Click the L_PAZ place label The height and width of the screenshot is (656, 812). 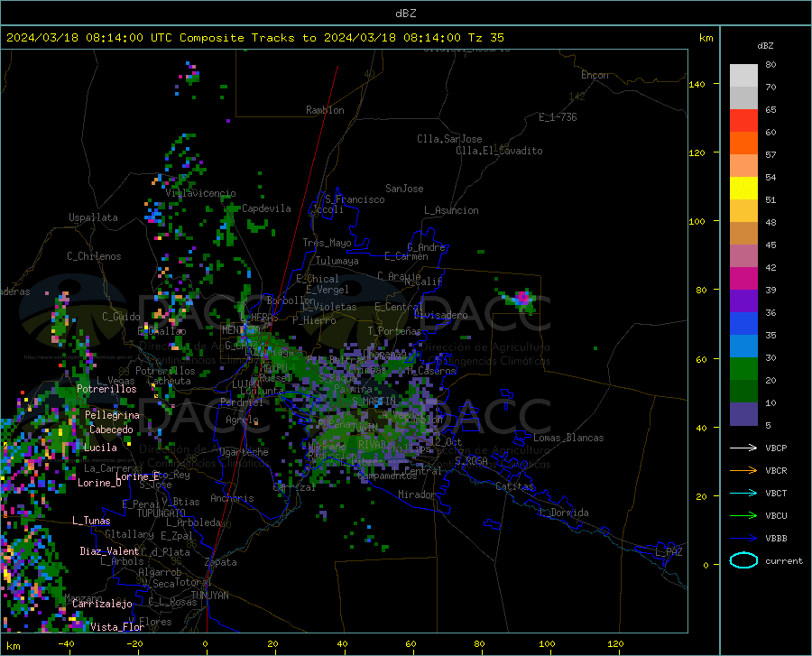[669, 552]
